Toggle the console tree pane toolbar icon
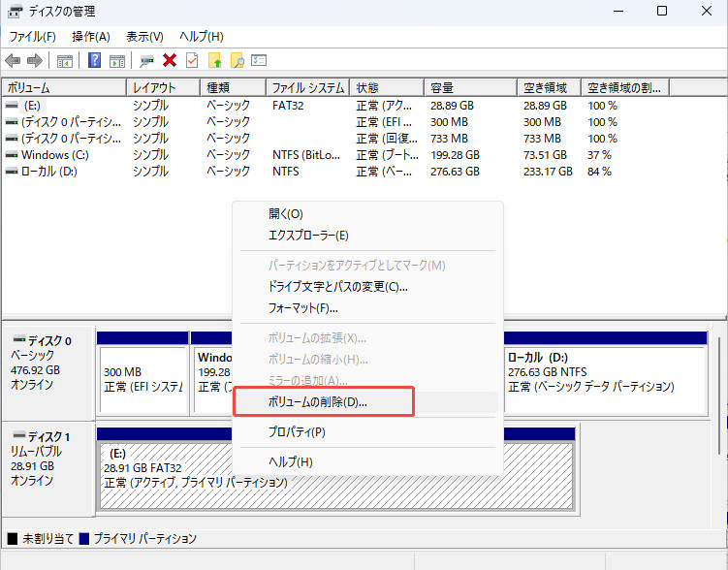Screen dimensions: 728x570 click(65, 61)
